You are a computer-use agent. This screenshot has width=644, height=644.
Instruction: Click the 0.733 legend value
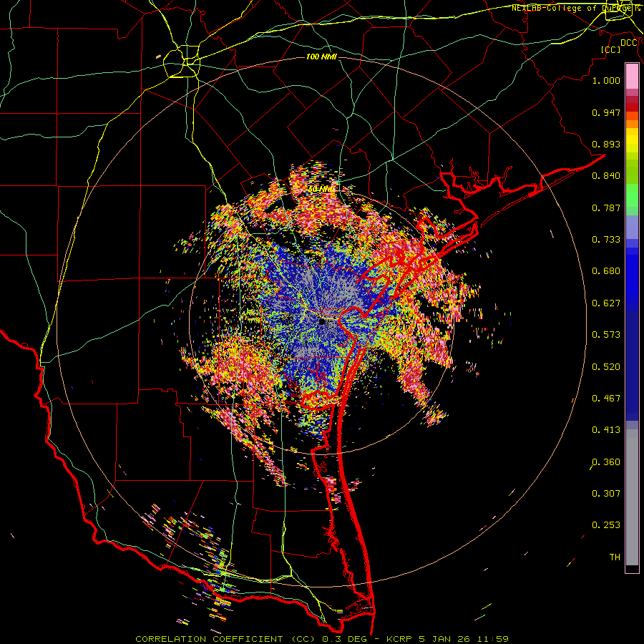[606, 240]
